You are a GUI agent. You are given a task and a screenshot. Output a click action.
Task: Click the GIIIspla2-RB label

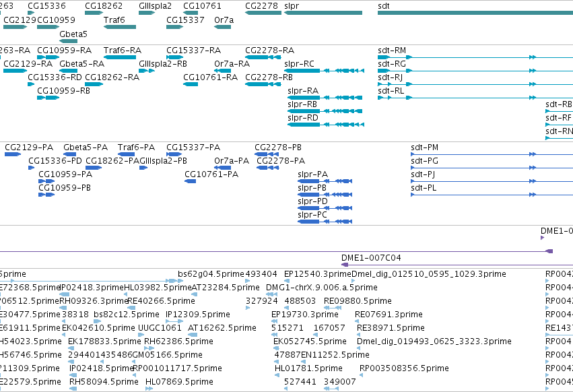point(163,63)
